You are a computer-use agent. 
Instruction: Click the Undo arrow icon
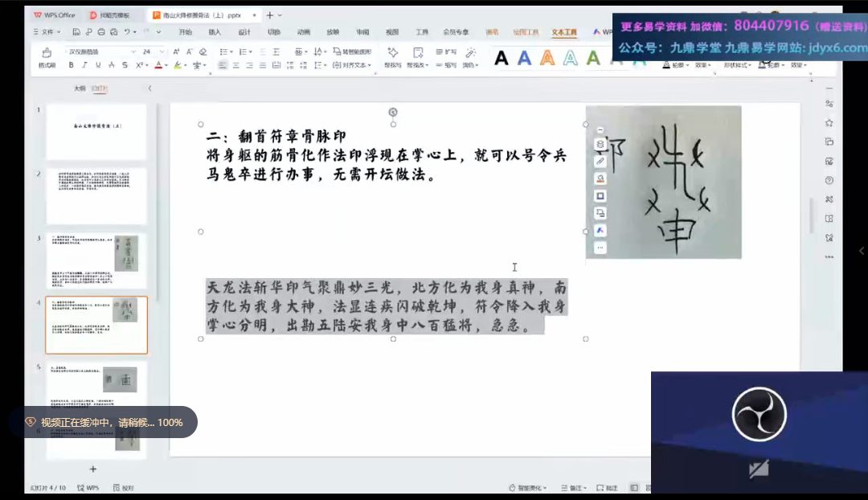(x=127, y=32)
